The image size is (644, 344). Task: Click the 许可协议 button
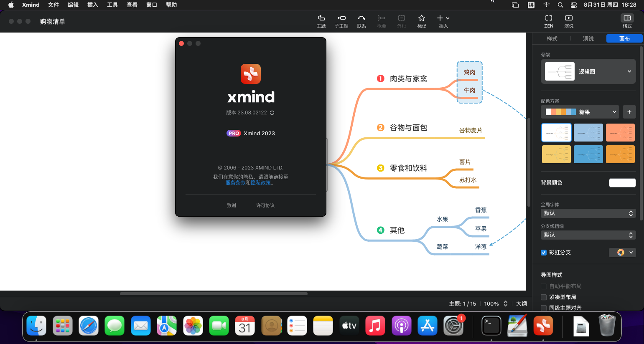coord(265,205)
